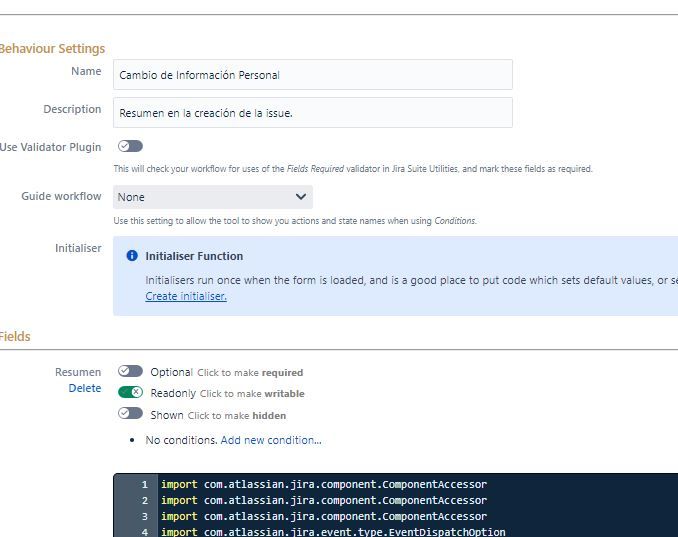Screen dimensions: 678x537
Task: Click the Fields section heading
Action: 15,336
